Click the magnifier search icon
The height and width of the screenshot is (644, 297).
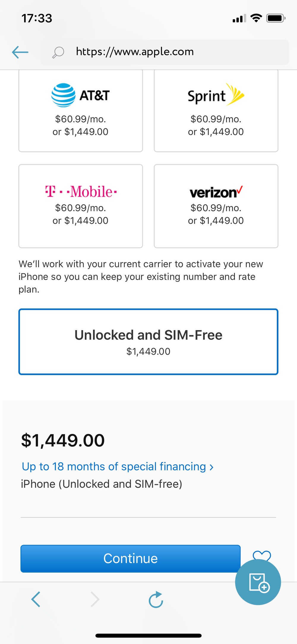(x=58, y=52)
